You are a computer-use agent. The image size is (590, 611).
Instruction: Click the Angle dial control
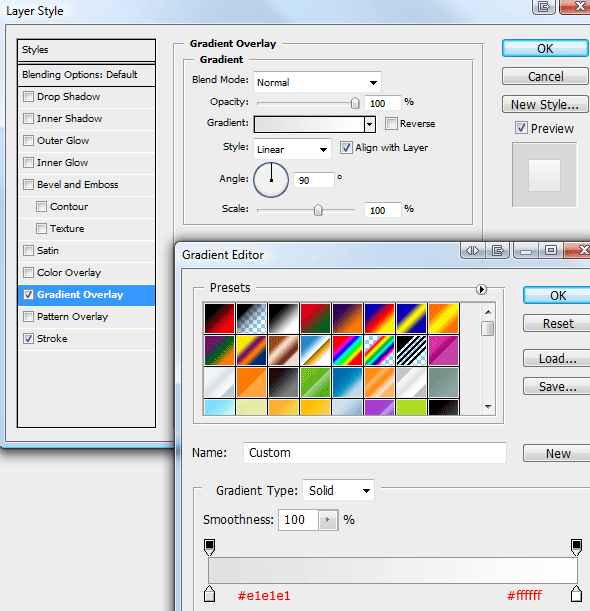click(x=271, y=180)
